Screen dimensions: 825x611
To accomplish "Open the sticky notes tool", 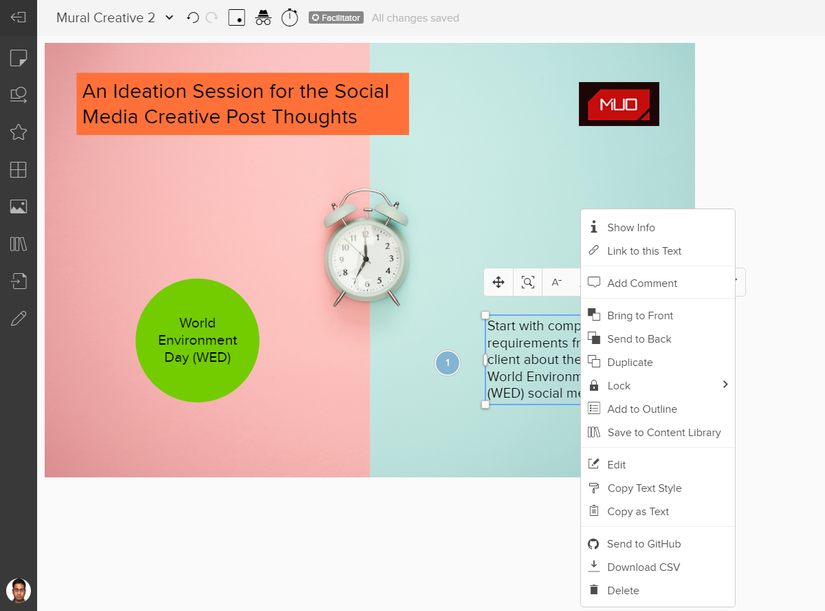I will (18, 58).
